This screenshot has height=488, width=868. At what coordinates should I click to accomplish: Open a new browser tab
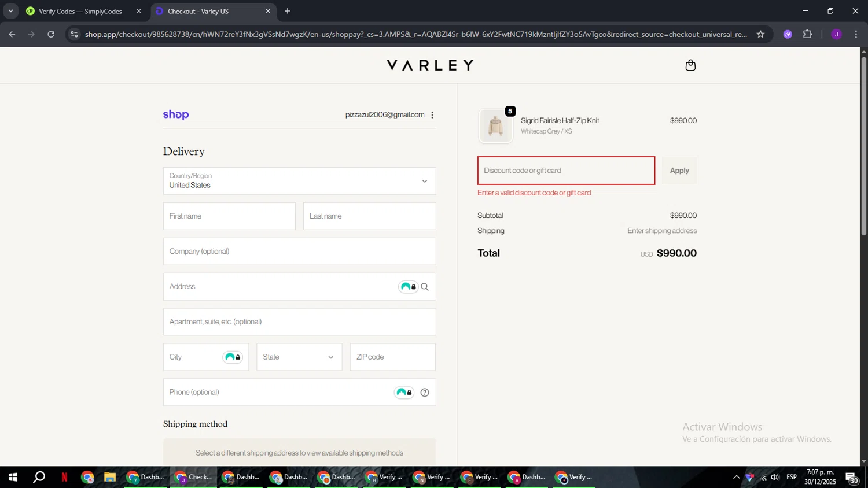tap(288, 11)
